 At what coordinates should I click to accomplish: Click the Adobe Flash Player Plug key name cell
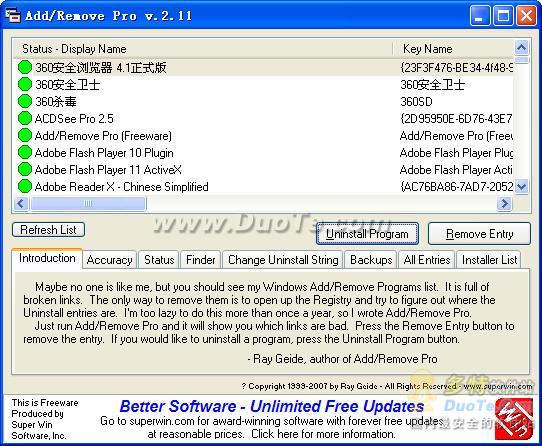point(456,153)
